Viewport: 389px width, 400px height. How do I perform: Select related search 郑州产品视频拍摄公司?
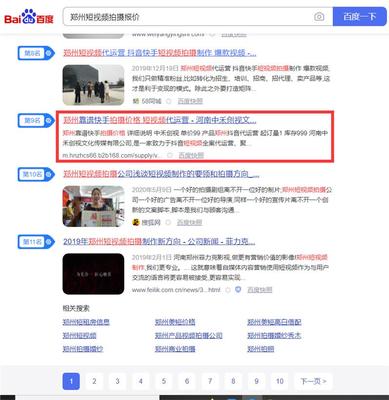pos(189,335)
